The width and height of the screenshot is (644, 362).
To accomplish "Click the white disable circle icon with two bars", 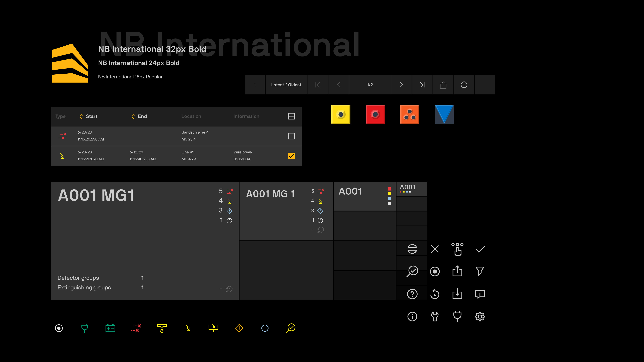I will pos(412,249).
